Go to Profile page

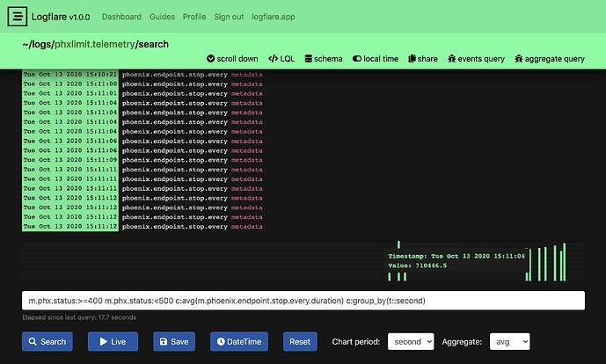point(194,17)
